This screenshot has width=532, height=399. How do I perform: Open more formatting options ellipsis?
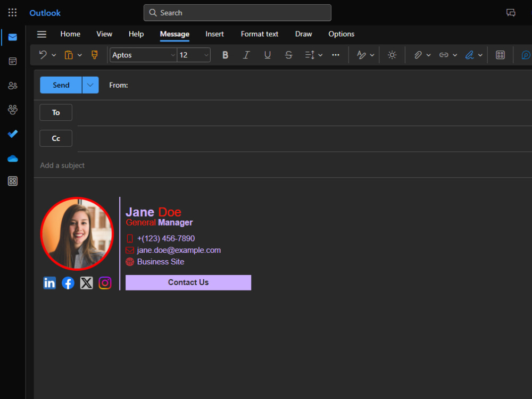click(x=336, y=55)
